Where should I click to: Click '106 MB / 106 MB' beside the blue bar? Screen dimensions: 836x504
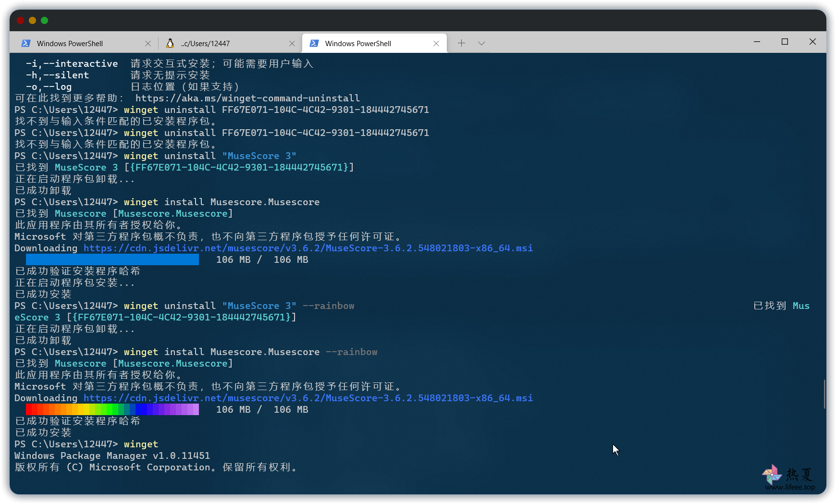262,260
